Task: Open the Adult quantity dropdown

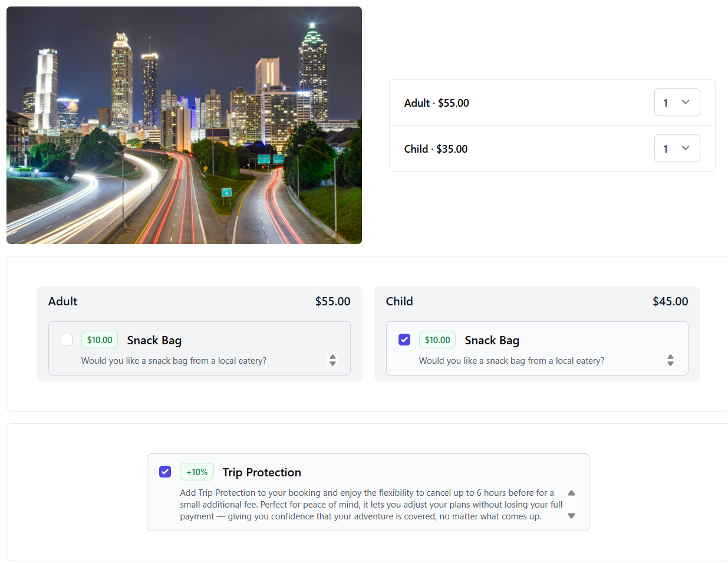Action: [x=677, y=102]
